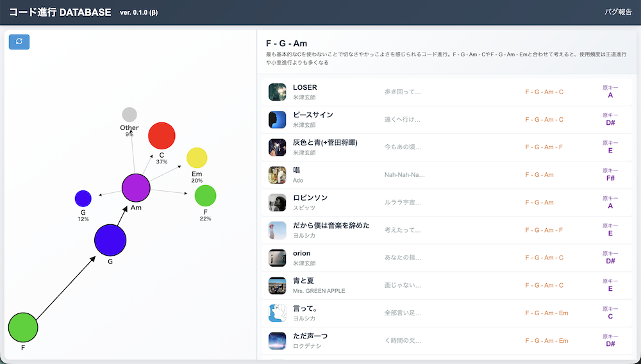Click the blue refresh graph button
The width and height of the screenshot is (641, 364).
click(x=19, y=41)
